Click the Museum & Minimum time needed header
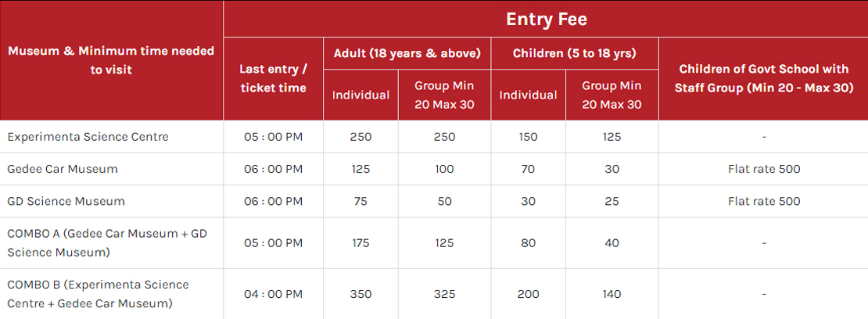This screenshot has height=319, width=868. pos(111,60)
